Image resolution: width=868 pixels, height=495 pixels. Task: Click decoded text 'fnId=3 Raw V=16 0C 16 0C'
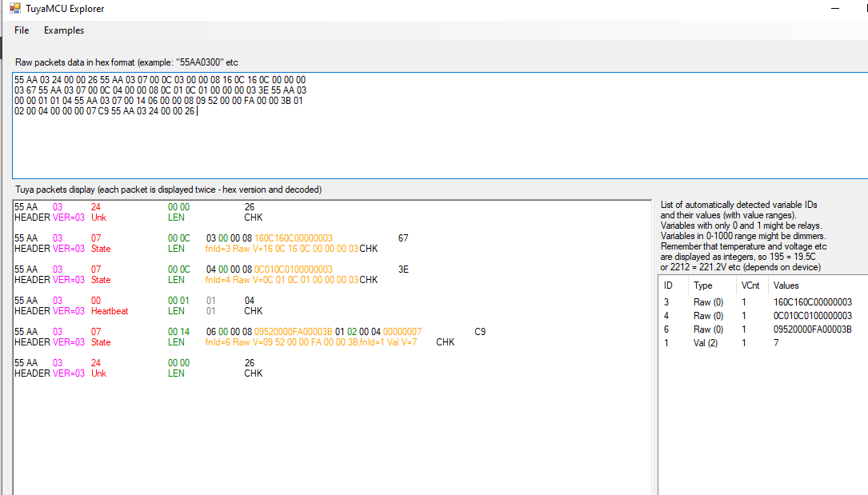tap(281, 249)
